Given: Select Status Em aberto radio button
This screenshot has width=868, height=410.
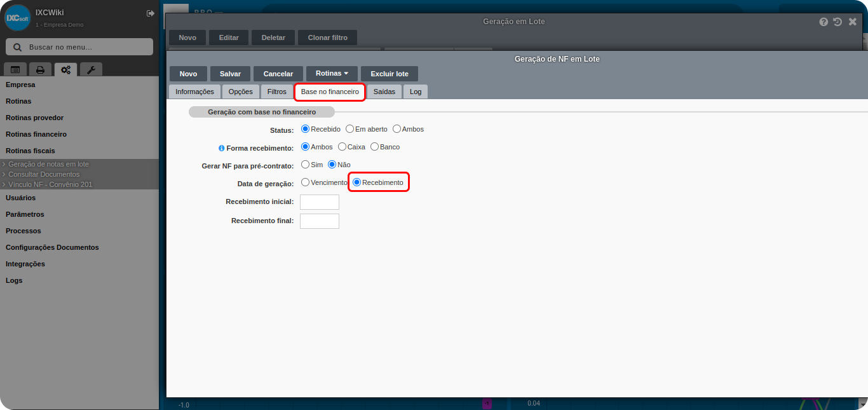Looking at the screenshot, I should tap(349, 129).
